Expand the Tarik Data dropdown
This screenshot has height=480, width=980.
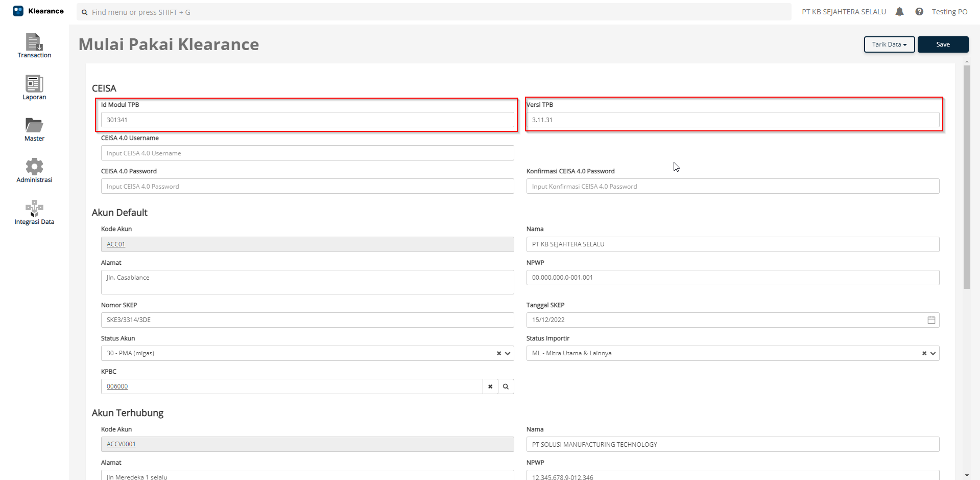point(889,44)
